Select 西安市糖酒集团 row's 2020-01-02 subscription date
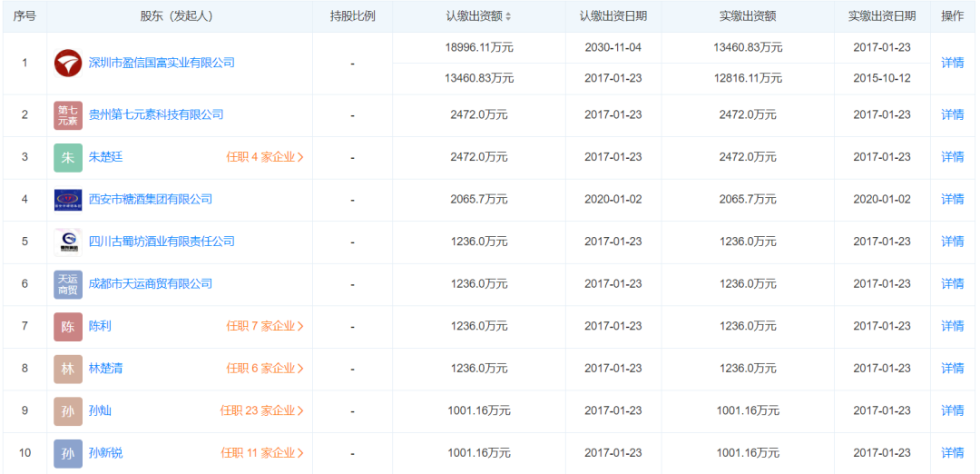The image size is (980, 474). click(x=613, y=200)
